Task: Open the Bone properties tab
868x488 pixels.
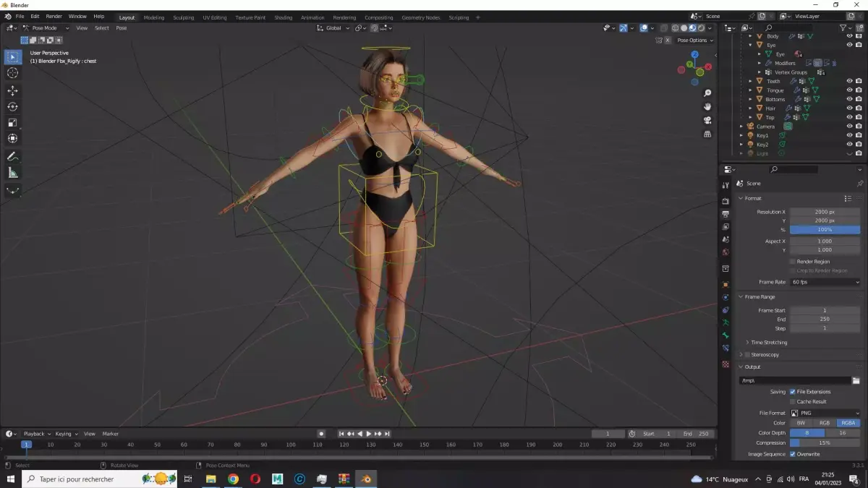Action: (x=726, y=335)
